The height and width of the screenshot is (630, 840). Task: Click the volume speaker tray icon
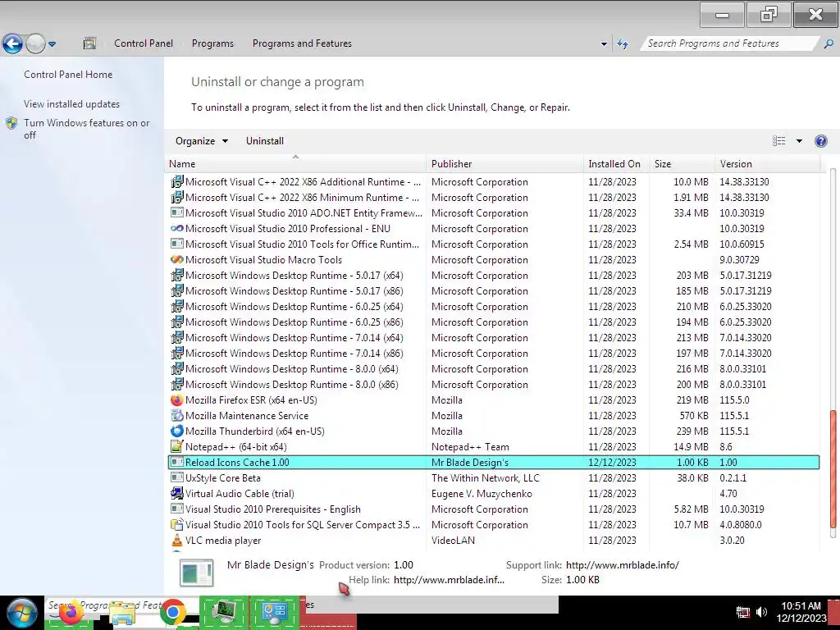[761, 612]
